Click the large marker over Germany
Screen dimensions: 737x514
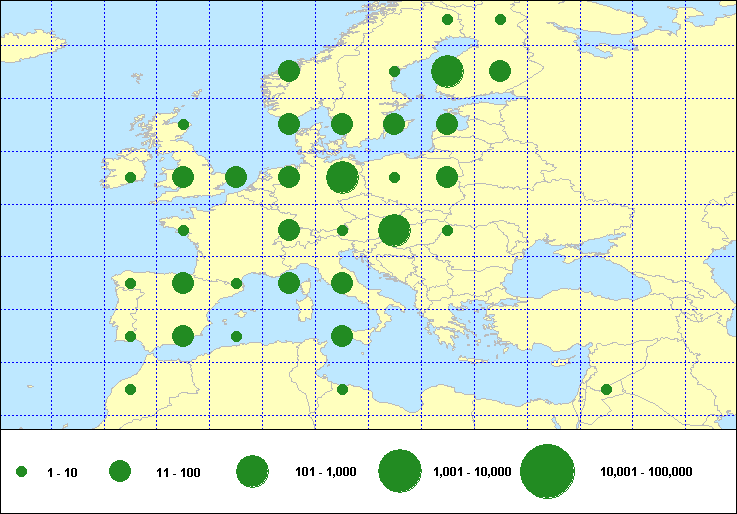coord(342,177)
